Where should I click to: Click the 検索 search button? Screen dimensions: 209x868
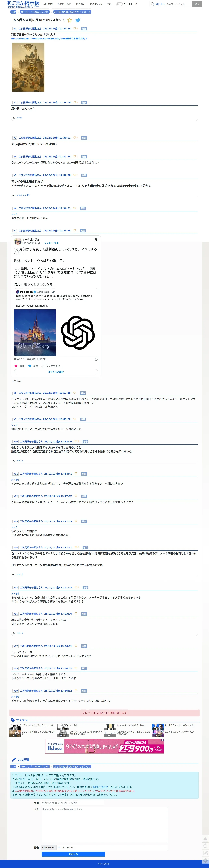click(x=197, y=4)
